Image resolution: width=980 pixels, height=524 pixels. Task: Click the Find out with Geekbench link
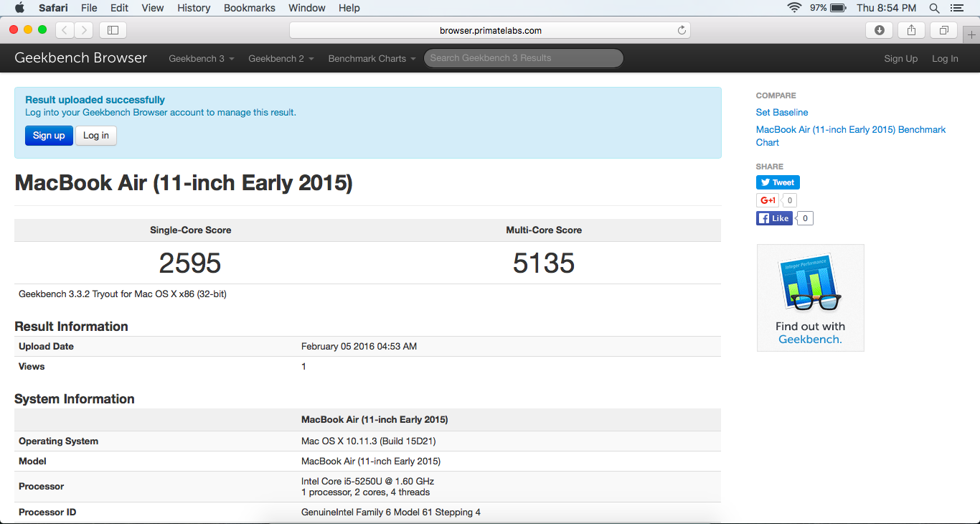(x=810, y=332)
